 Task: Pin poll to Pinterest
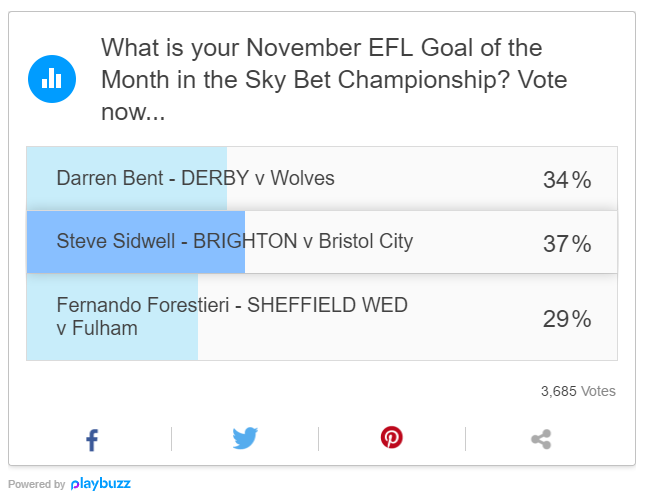coord(392,438)
